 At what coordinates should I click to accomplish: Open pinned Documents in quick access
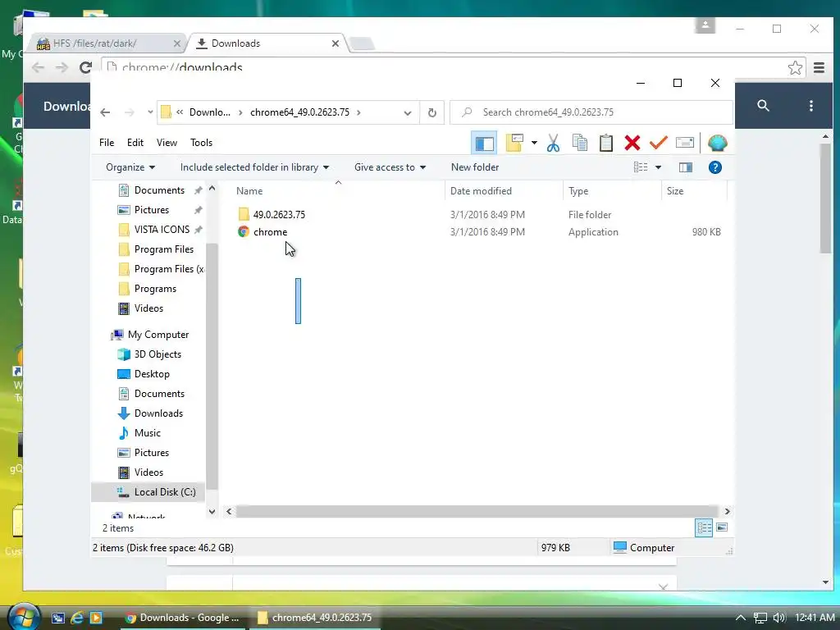[159, 190]
